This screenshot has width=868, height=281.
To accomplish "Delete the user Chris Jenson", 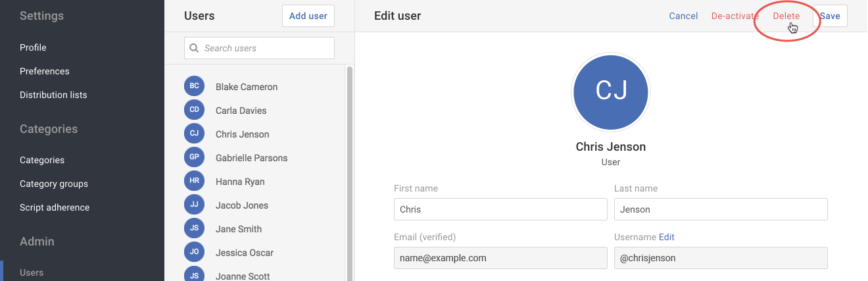I will (786, 16).
